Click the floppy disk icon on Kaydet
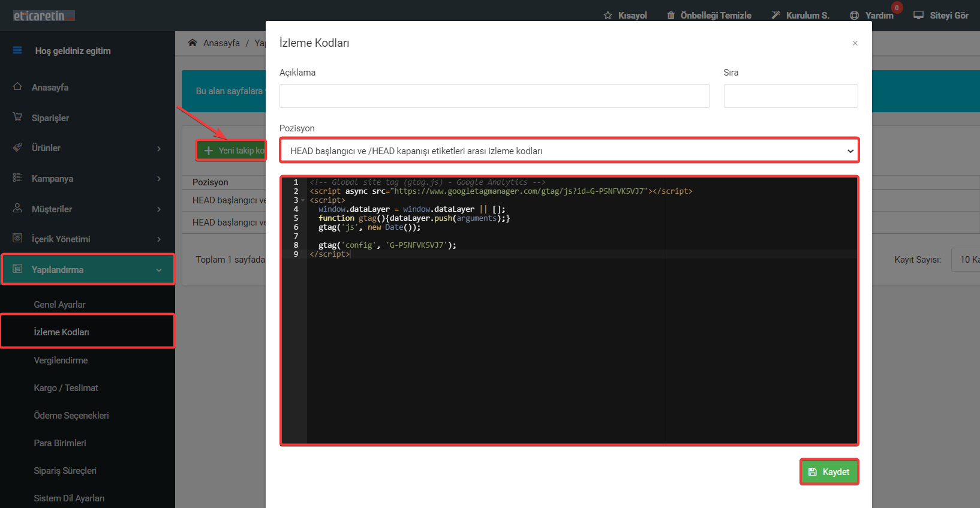This screenshot has width=980, height=508. tap(813, 472)
